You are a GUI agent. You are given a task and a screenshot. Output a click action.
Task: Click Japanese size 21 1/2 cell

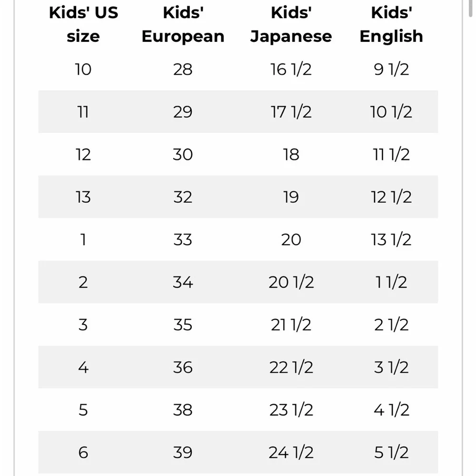point(291,325)
